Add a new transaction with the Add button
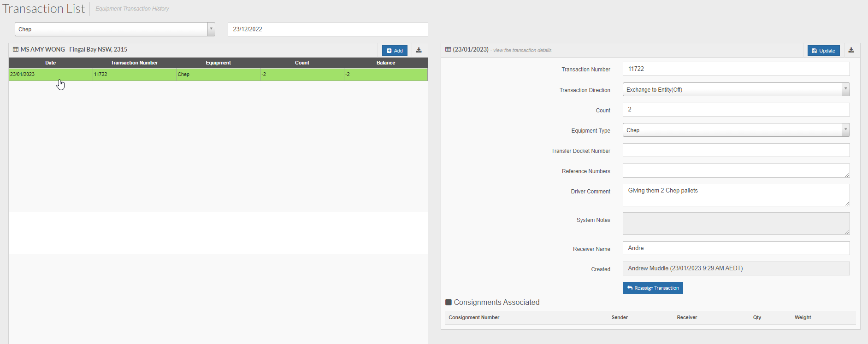The height and width of the screenshot is (344, 868). (395, 51)
